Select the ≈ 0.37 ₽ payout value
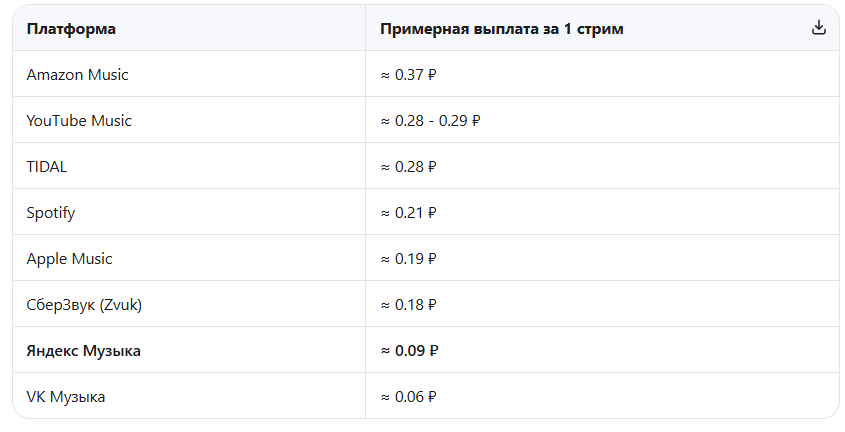The image size is (845, 432). click(x=408, y=74)
